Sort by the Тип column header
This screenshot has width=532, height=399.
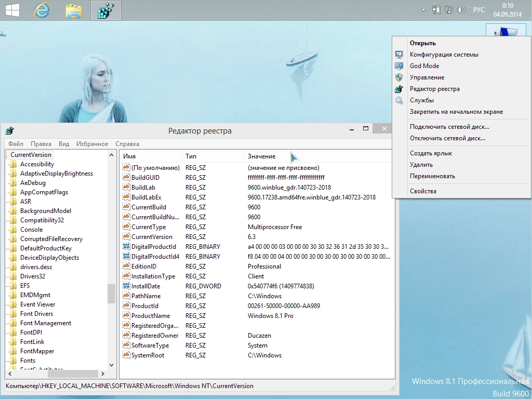[213, 156]
